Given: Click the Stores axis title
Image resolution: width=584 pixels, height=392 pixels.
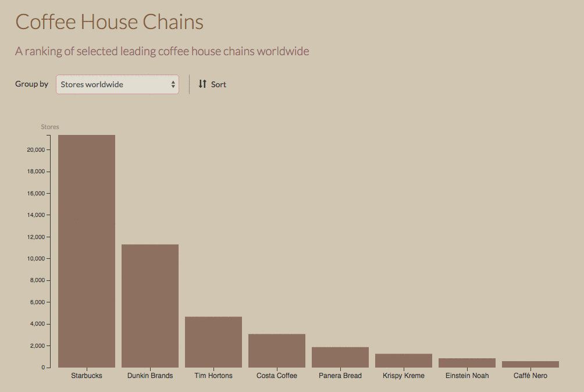Looking at the screenshot, I should pos(50,127).
